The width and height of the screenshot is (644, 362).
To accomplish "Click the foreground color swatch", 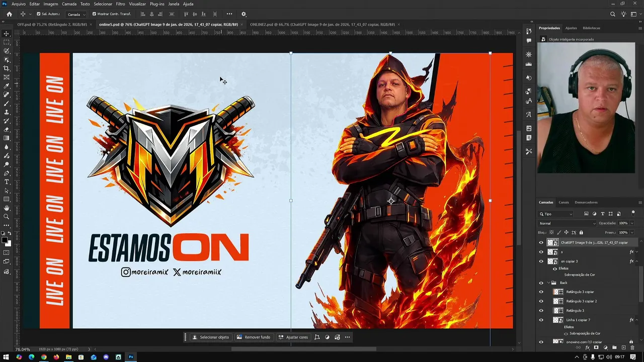I will (5, 241).
